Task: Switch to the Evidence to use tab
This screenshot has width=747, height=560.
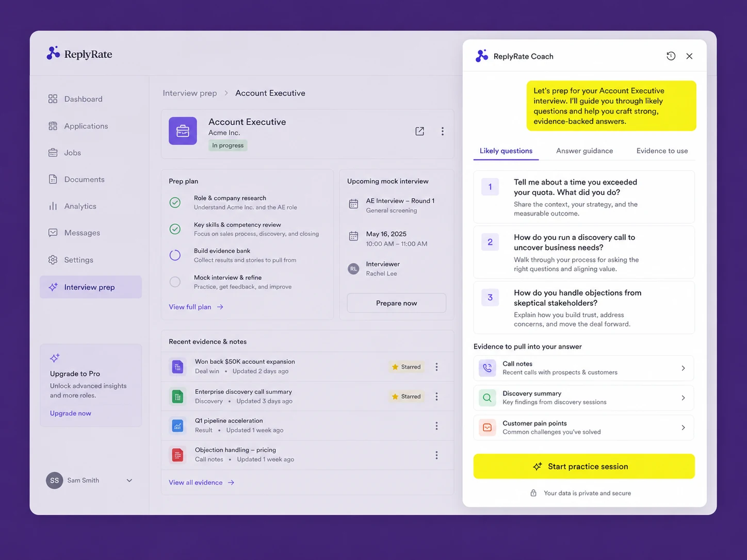Action: pyautogui.click(x=662, y=151)
